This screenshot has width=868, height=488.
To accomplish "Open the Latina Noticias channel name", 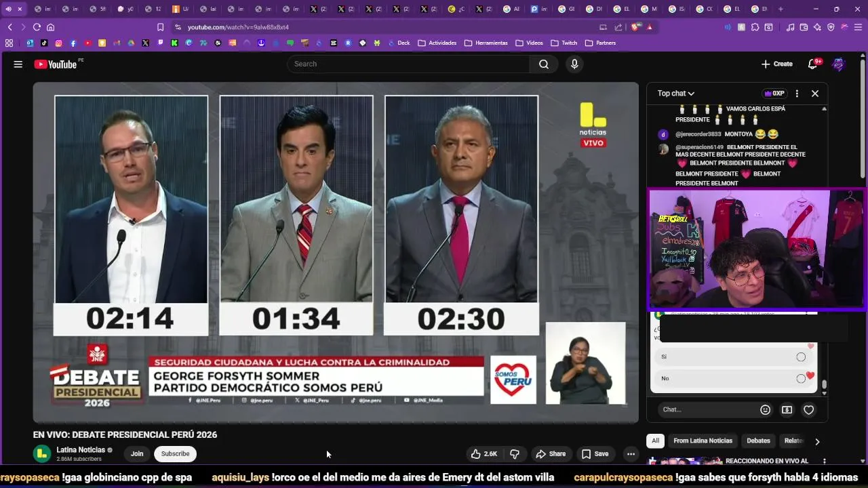I will [81, 450].
